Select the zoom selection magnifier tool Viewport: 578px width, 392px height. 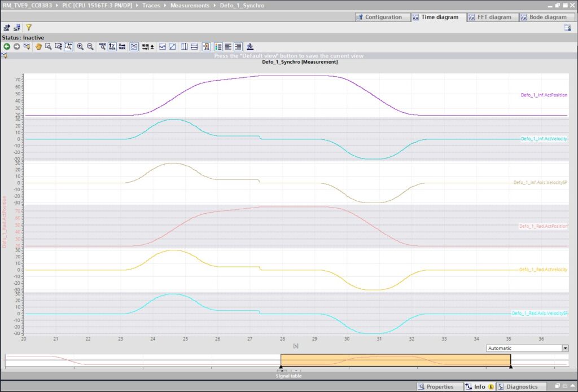tap(49, 46)
